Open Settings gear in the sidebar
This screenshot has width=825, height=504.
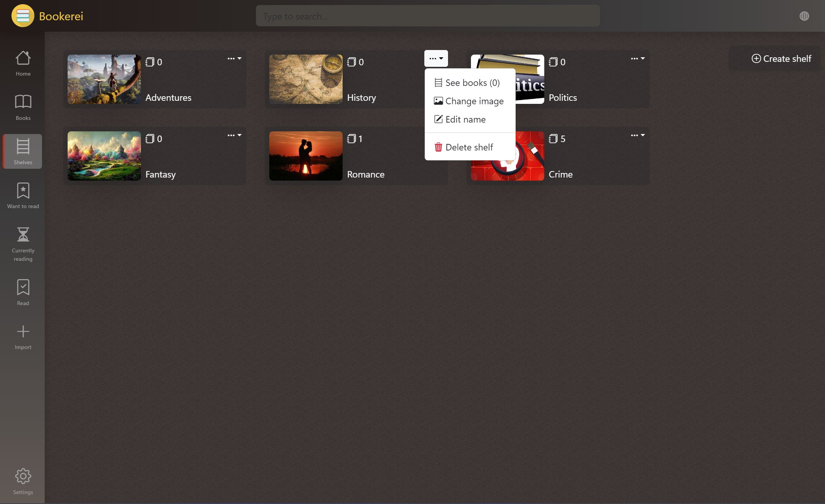point(23,476)
